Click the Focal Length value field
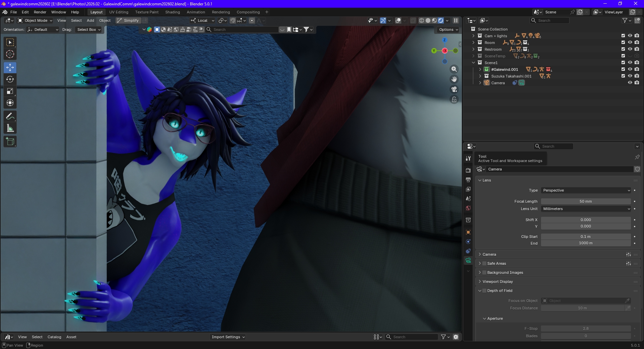 point(586,201)
